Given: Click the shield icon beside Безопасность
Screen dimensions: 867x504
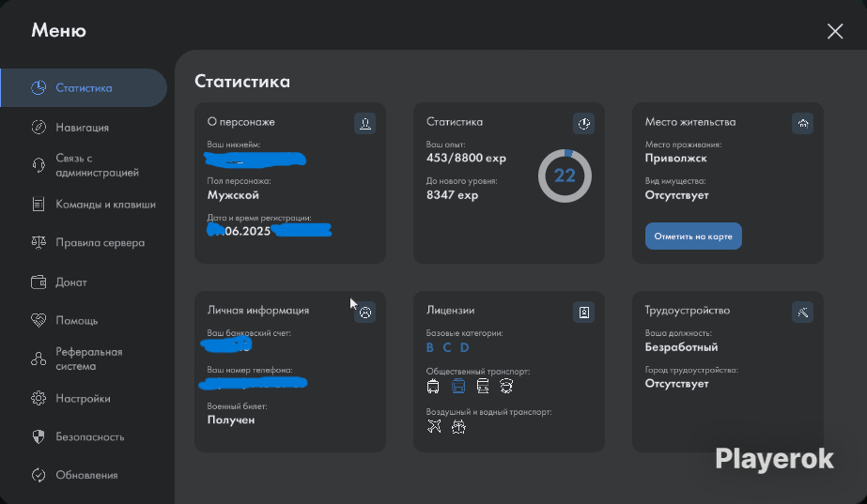Looking at the screenshot, I should 39,436.
